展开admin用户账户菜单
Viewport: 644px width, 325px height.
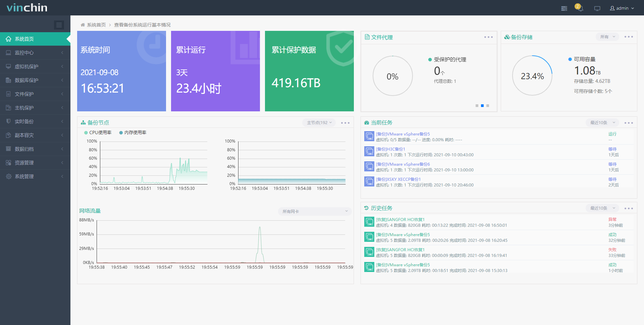pos(622,8)
